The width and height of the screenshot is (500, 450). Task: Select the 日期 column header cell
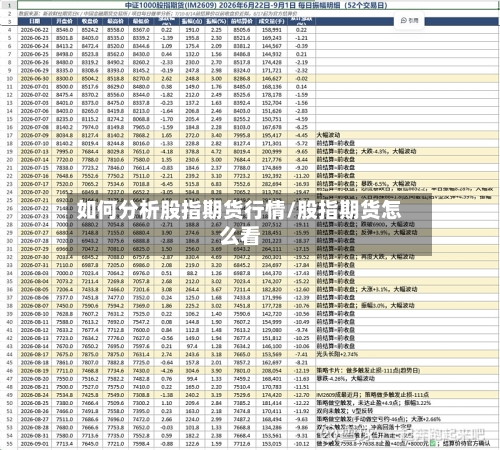[x=35, y=21]
